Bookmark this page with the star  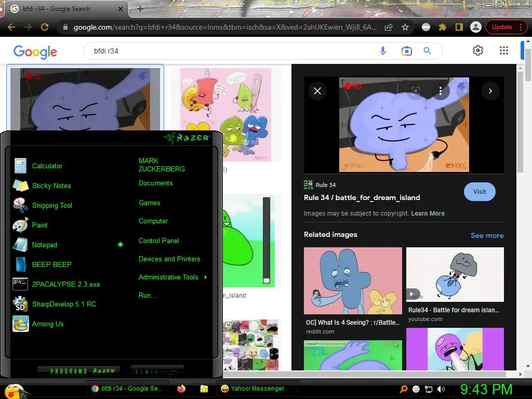405,27
